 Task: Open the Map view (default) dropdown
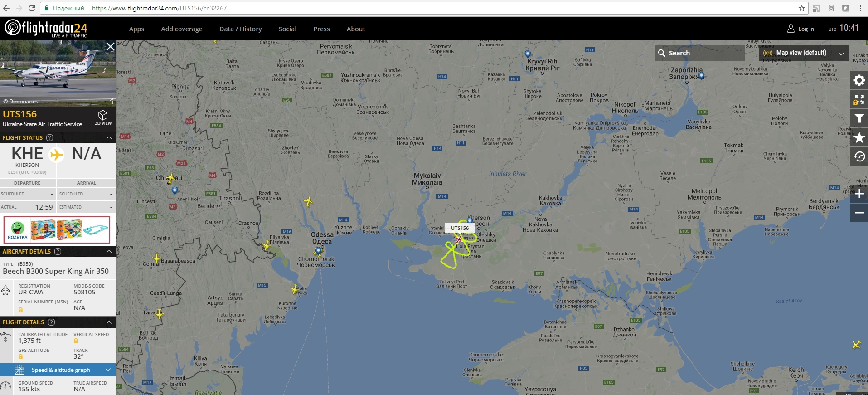pos(804,53)
